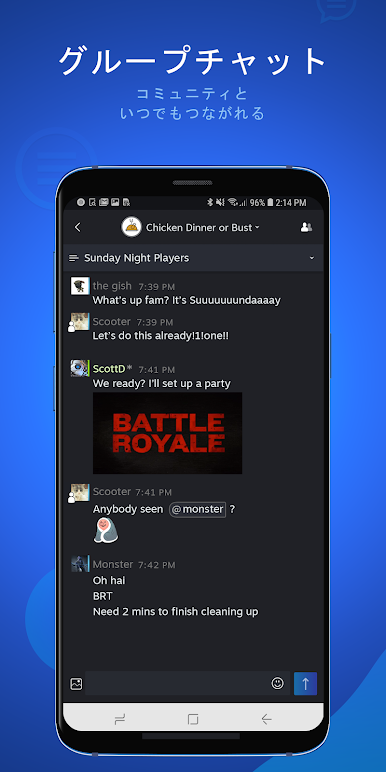Tap message "We ready? I'll set up a party"

[161, 383]
